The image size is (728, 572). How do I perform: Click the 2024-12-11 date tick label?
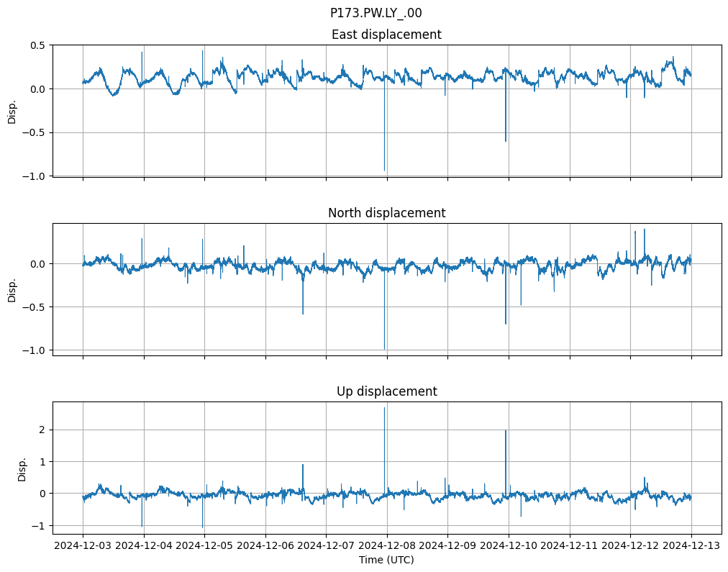(x=570, y=546)
